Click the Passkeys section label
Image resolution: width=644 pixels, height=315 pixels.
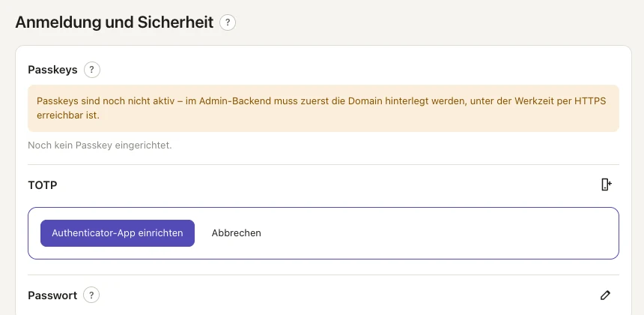[x=52, y=70]
